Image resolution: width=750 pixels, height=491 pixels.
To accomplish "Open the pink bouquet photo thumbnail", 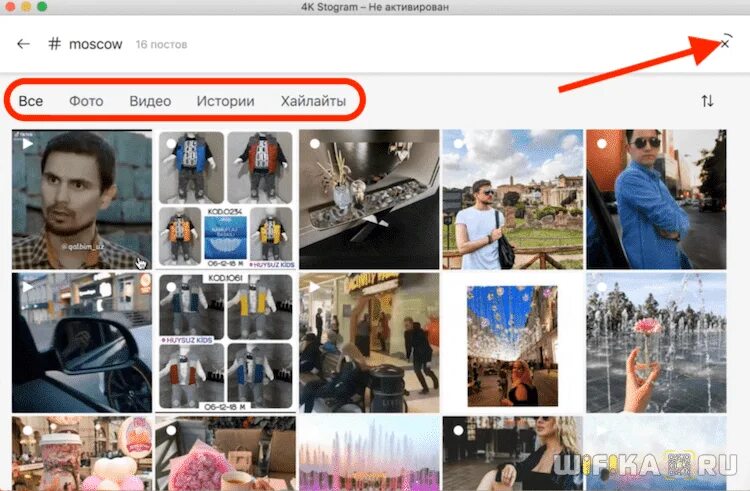I will (225, 453).
